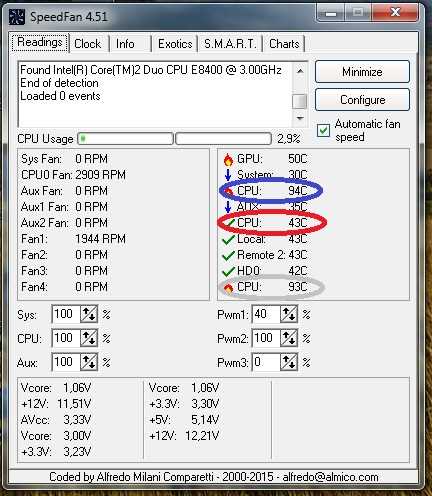The image size is (432, 496).
Task: Click the CPU speed spinner arrows
Action: click(89, 338)
